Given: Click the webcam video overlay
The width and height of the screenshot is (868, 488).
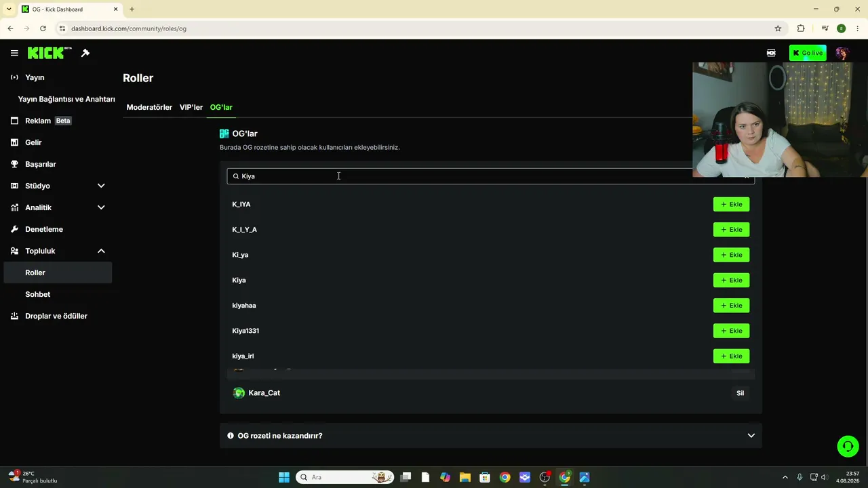Looking at the screenshot, I should tap(780, 120).
